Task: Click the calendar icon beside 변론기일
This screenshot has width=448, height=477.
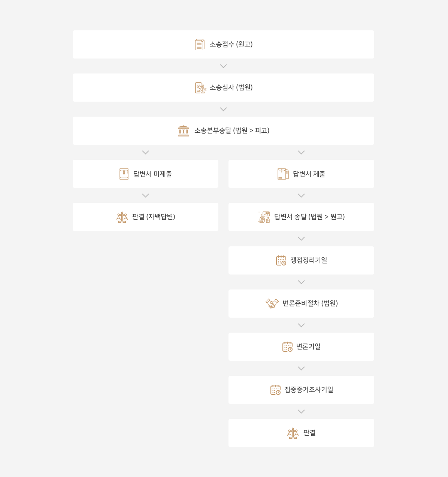Action: click(287, 346)
